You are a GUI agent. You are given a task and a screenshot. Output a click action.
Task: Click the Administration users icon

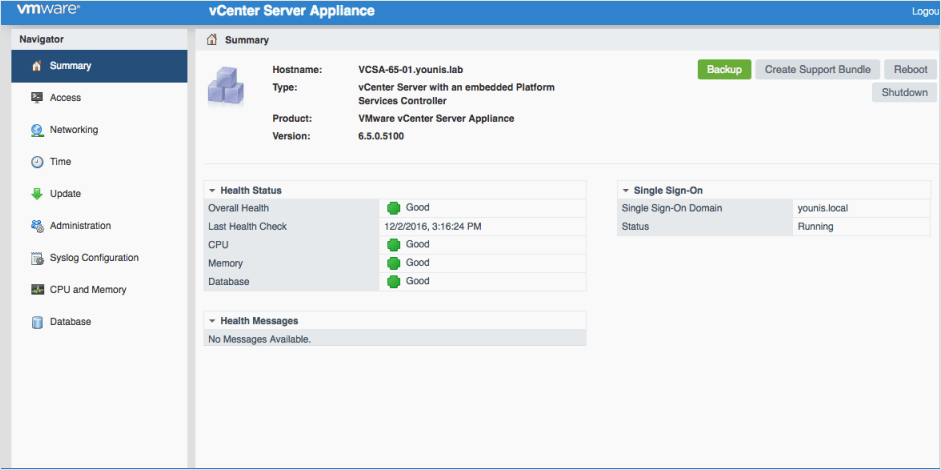point(37,226)
